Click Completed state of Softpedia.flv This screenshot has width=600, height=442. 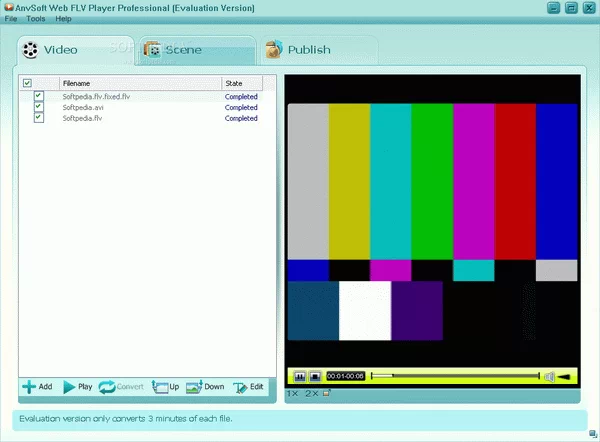pyautogui.click(x=241, y=118)
